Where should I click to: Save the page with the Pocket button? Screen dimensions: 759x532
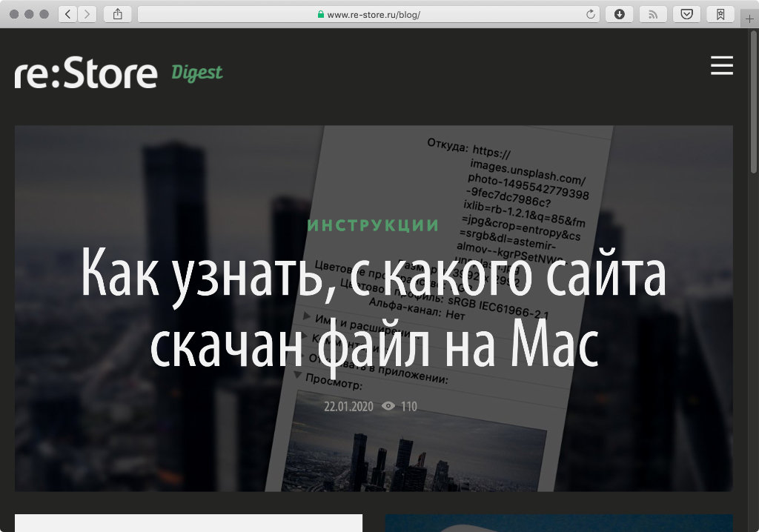(x=686, y=14)
